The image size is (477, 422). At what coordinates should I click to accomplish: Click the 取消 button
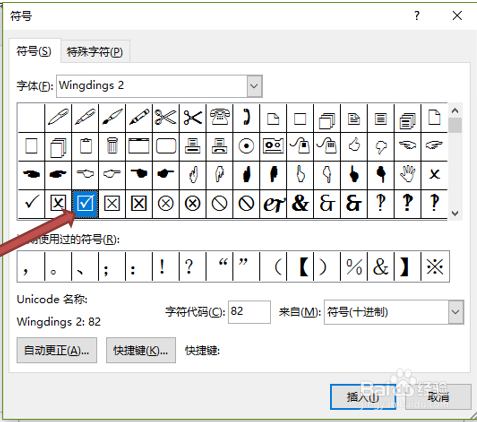click(x=438, y=397)
